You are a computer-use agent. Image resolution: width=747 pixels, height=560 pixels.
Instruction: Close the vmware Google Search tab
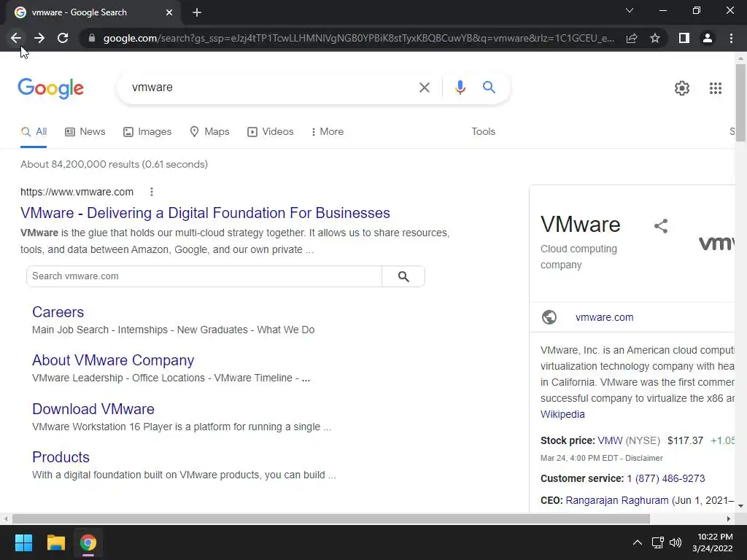tap(169, 12)
